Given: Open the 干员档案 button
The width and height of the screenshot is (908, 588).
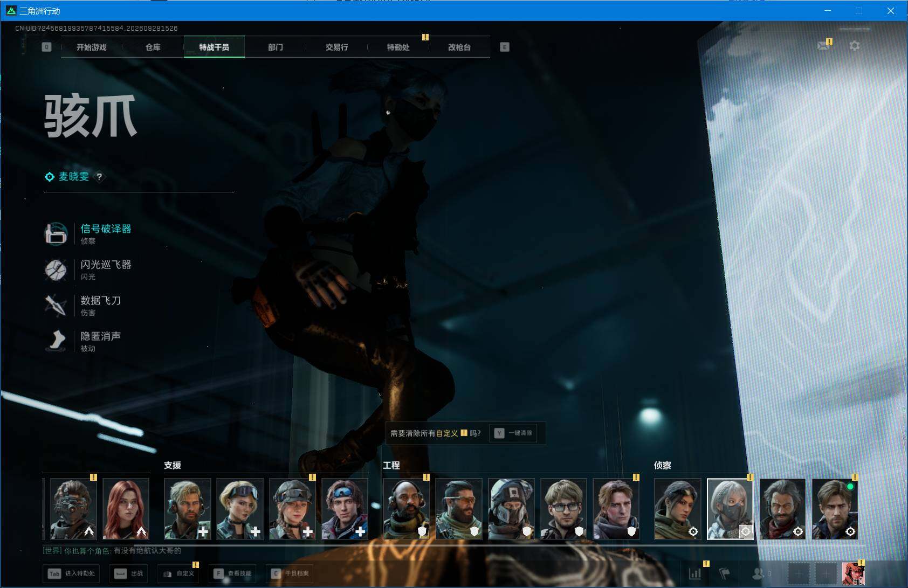Looking at the screenshot, I should [290, 573].
